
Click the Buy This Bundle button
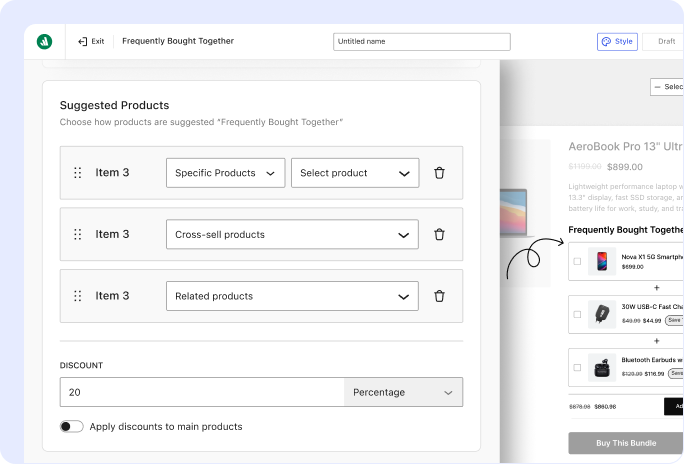point(626,443)
